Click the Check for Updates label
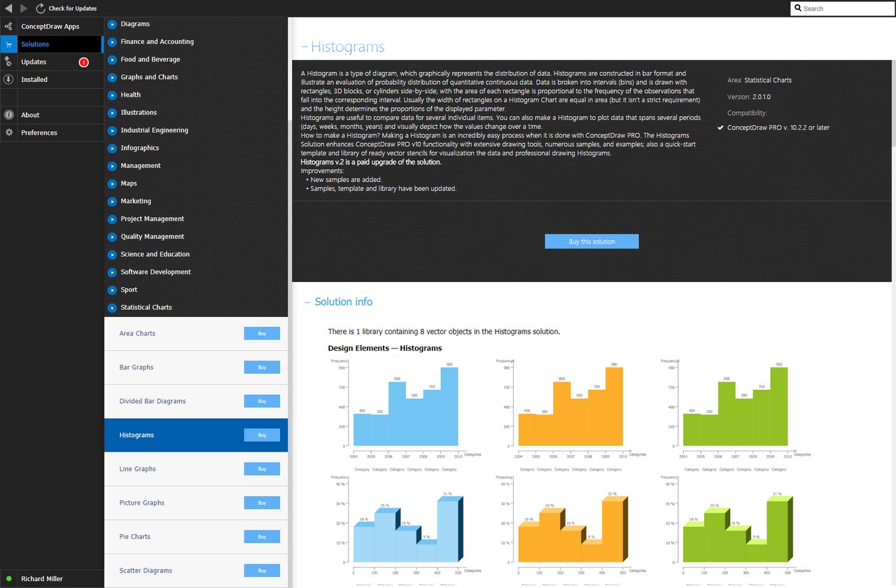The height and width of the screenshot is (588, 896). tap(73, 8)
